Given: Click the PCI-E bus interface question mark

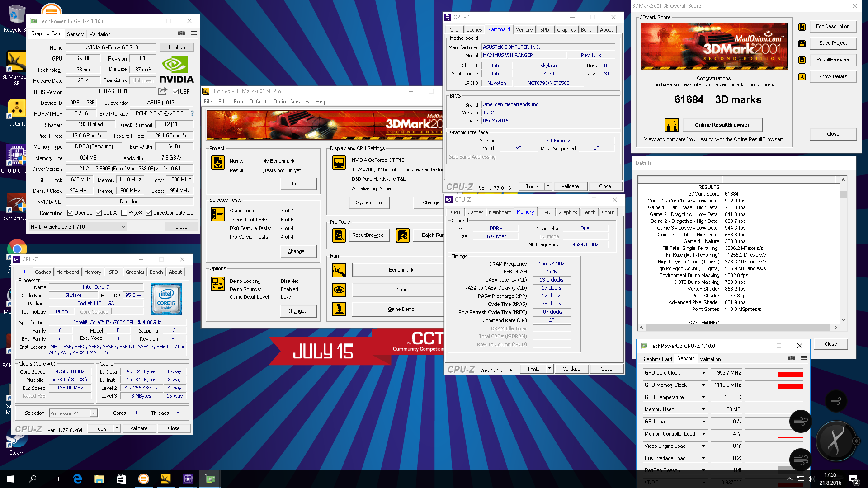Looking at the screenshot, I should [192, 113].
